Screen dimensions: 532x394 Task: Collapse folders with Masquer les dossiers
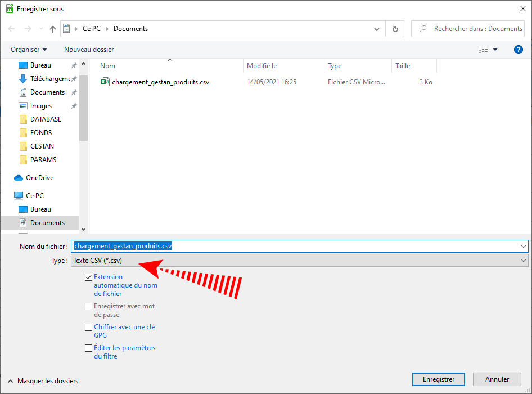point(43,381)
